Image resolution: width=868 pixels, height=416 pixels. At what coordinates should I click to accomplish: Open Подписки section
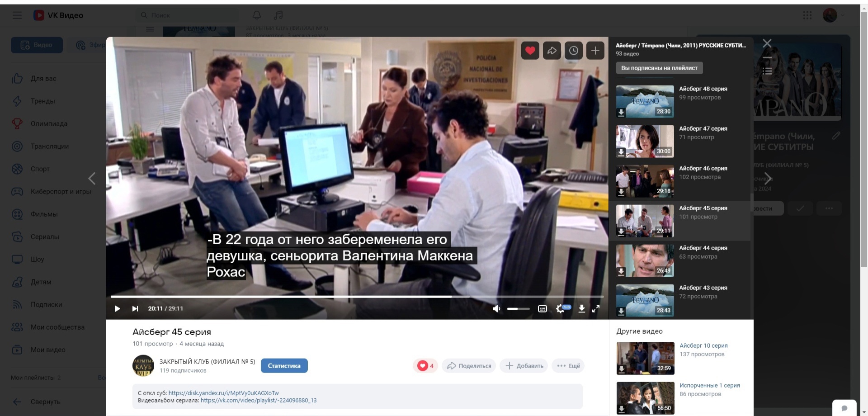pos(47,304)
